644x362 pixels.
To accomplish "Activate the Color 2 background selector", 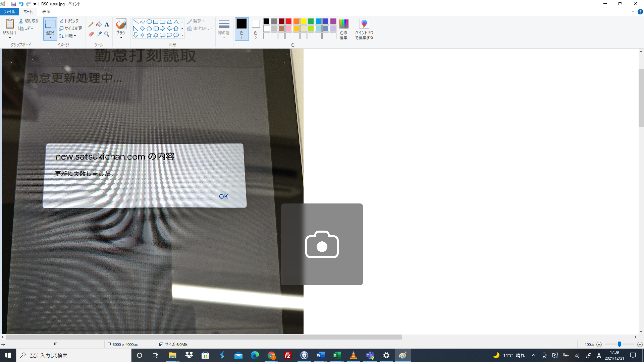I will [256, 29].
